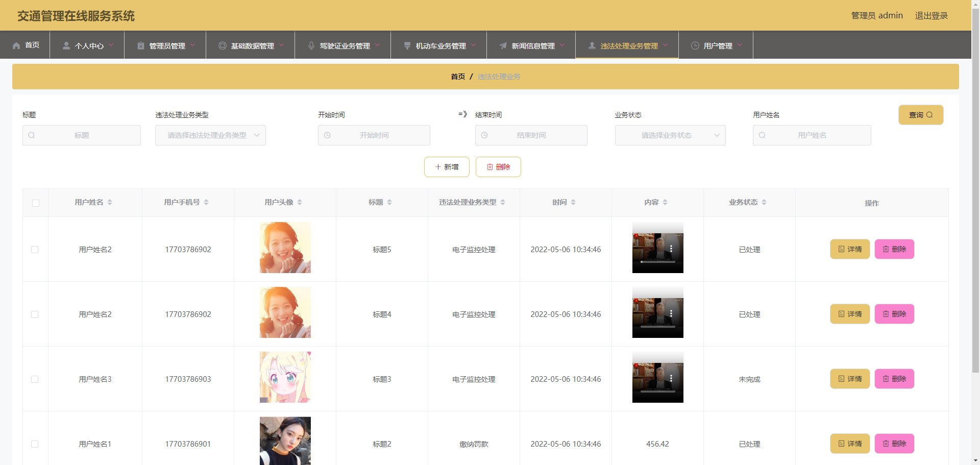Image resolution: width=980 pixels, height=465 pixels.
Task: Delete the 标题2 row
Action: coord(894,444)
